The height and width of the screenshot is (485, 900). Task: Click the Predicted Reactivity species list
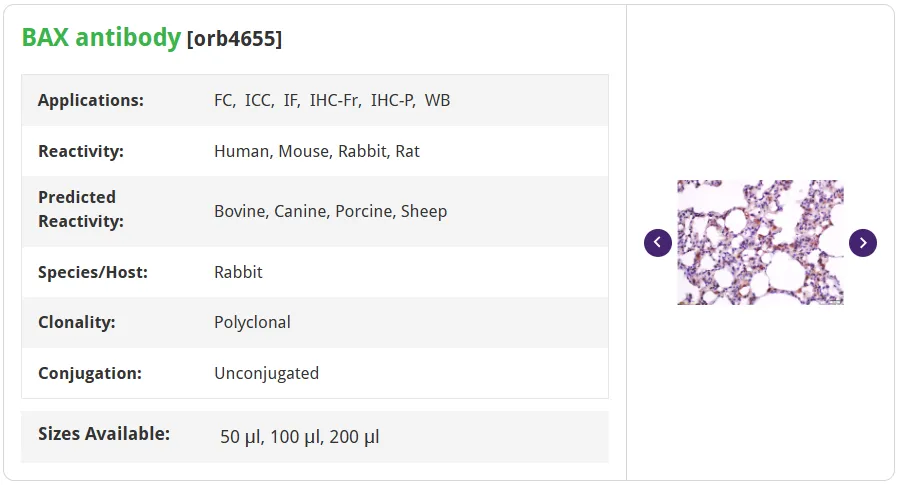tap(331, 211)
